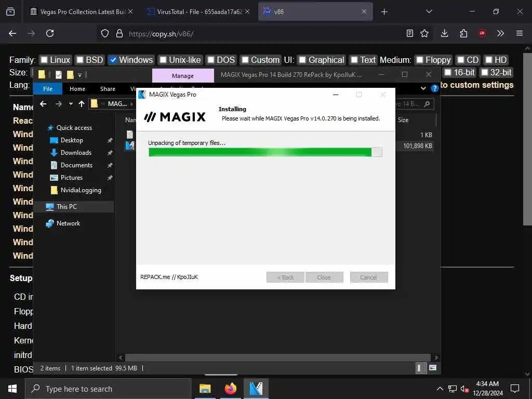The width and height of the screenshot is (532, 399).
Task: Toggle the DOS family checkbox
Action: click(211, 60)
